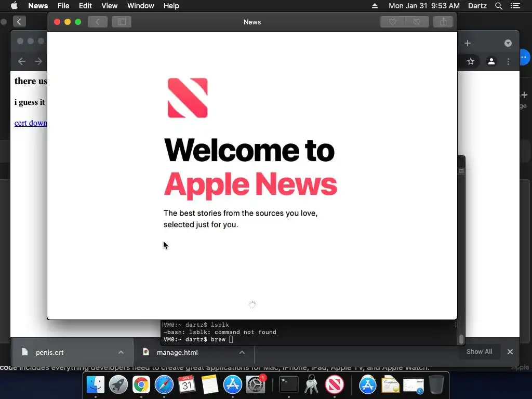Open Launchpad from the Dock

118,385
